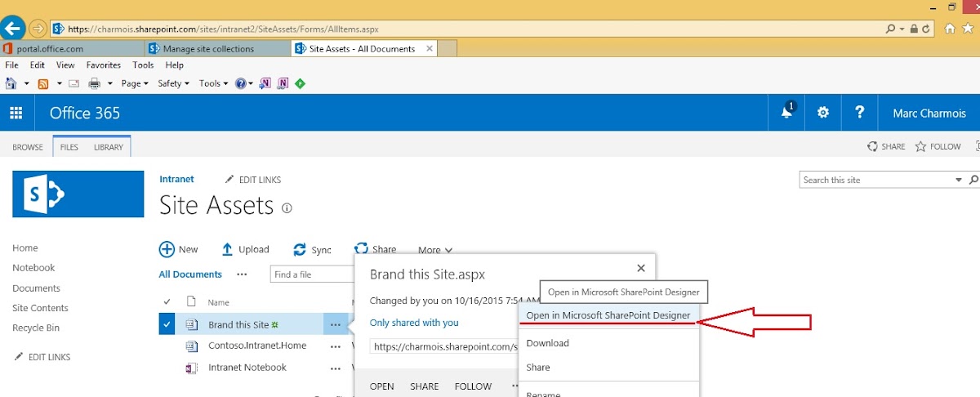Choose Open in Microsoft SharePoint Designer
The width and height of the screenshot is (980, 397).
point(608,315)
